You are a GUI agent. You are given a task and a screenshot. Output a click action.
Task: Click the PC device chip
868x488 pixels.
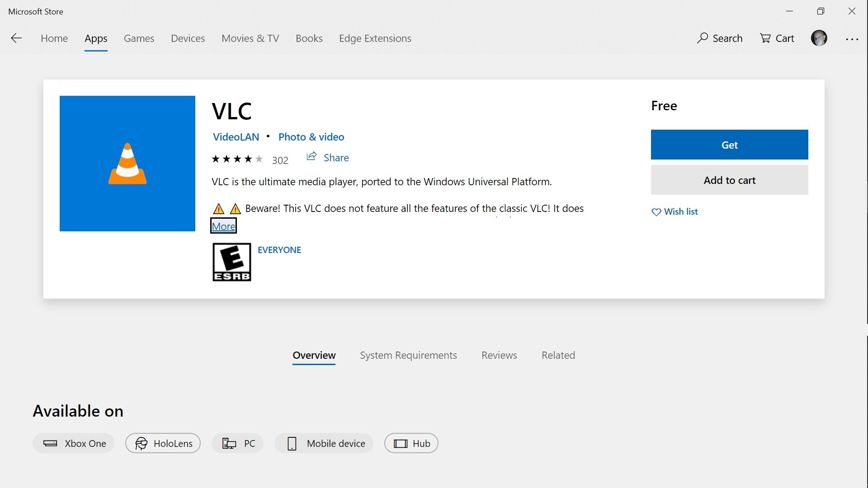pyautogui.click(x=237, y=443)
